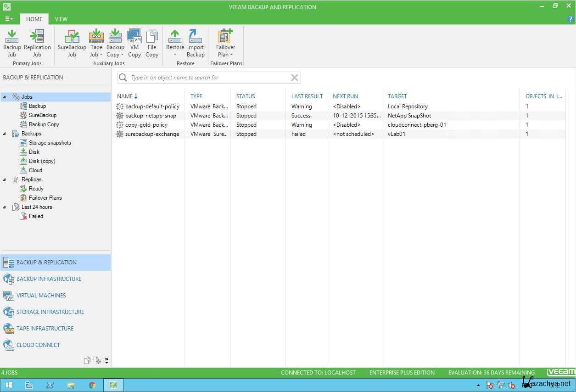Launch the File Copy tool
The height and width of the screenshot is (392, 576).
coord(152,43)
